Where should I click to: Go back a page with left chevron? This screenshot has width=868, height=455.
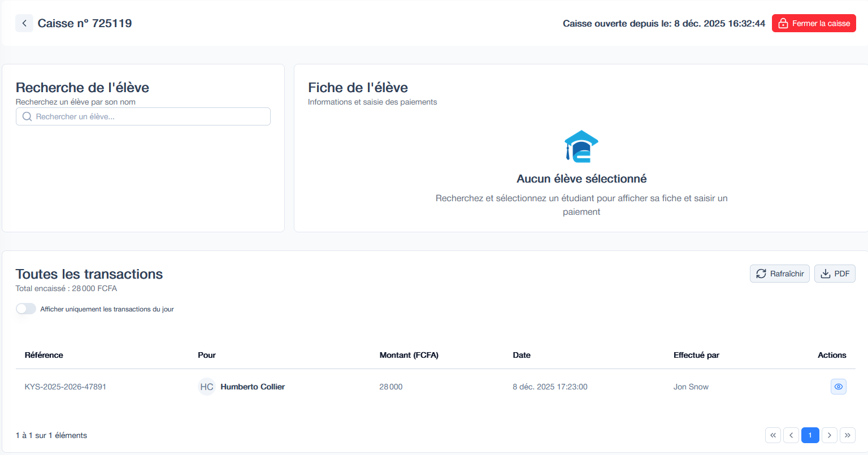click(791, 435)
